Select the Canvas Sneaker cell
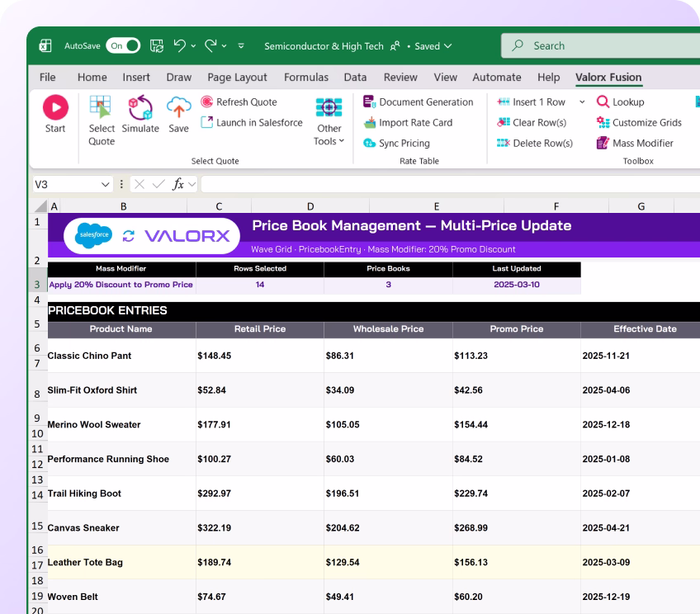 click(x=121, y=527)
